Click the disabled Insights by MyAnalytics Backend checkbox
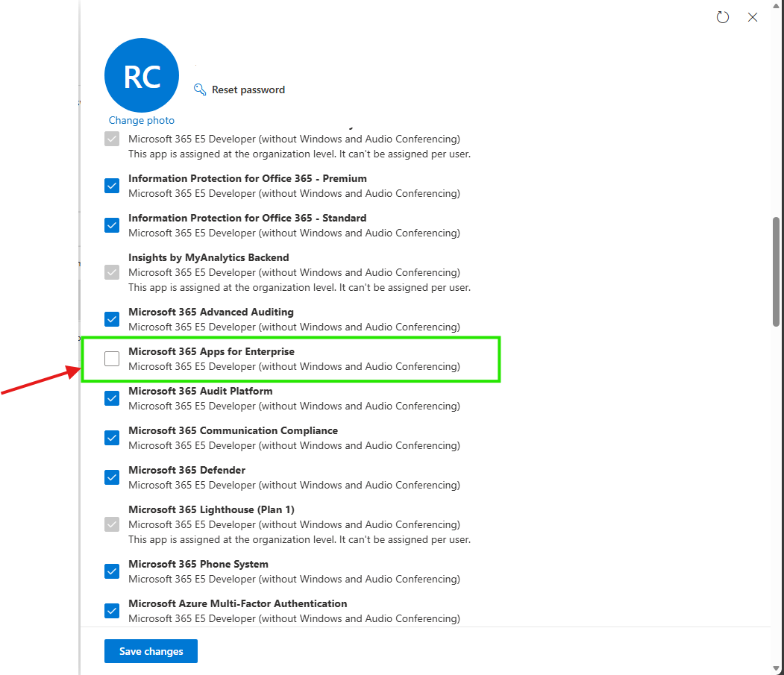The image size is (784, 675). tap(112, 272)
